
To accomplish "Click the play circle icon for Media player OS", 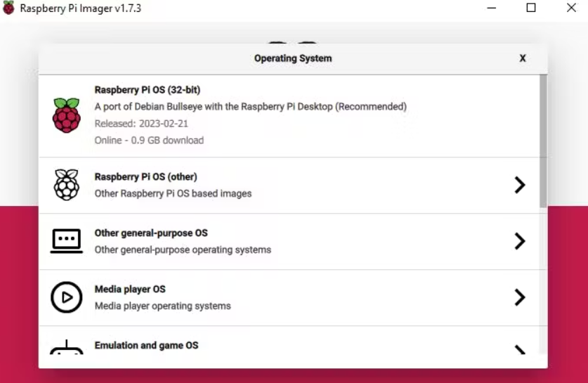I will (x=67, y=297).
